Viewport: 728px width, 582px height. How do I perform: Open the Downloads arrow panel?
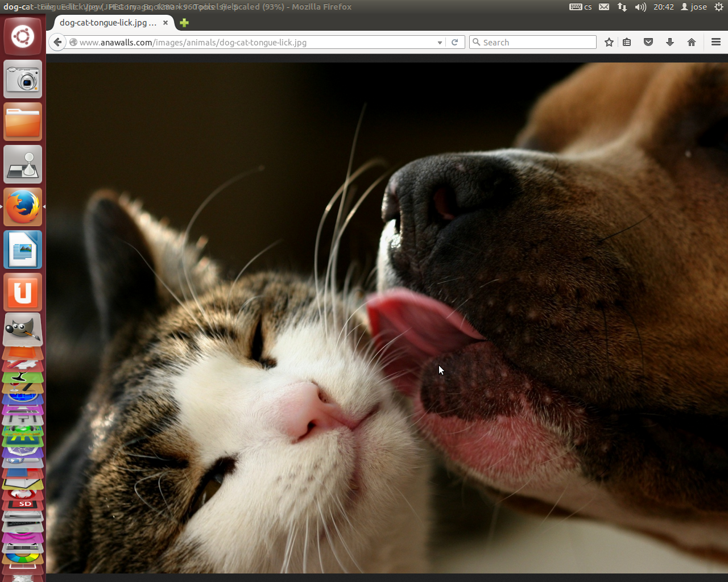[x=670, y=43]
